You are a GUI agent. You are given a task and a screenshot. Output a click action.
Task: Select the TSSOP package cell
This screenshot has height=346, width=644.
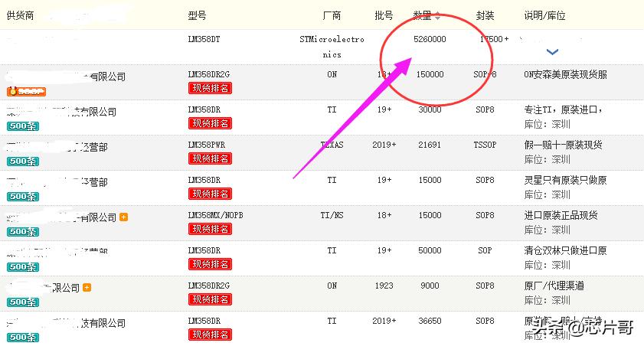click(x=485, y=145)
